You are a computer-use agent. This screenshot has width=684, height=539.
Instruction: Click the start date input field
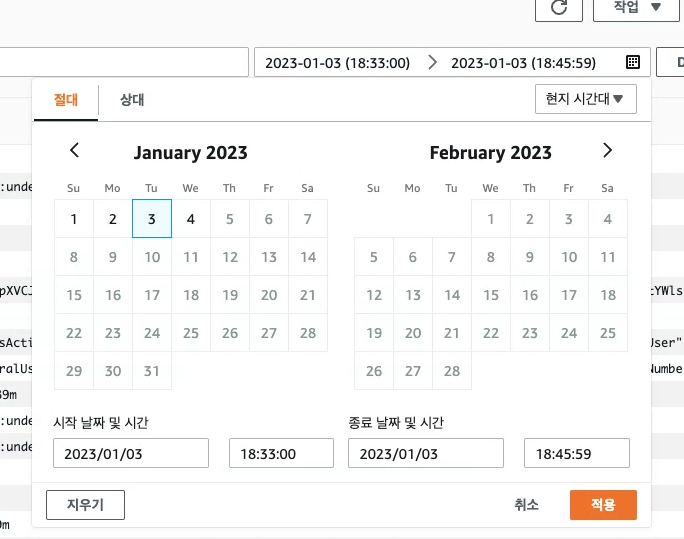tap(131, 453)
